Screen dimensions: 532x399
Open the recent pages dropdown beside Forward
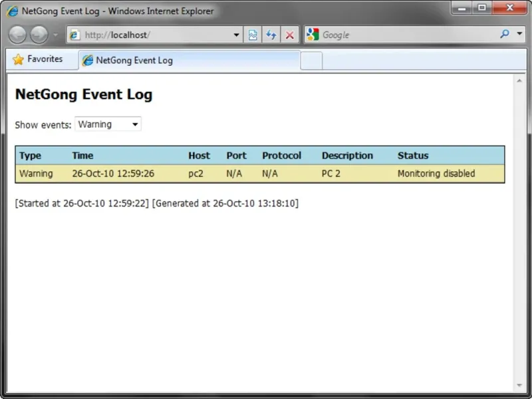tap(55, 35)
